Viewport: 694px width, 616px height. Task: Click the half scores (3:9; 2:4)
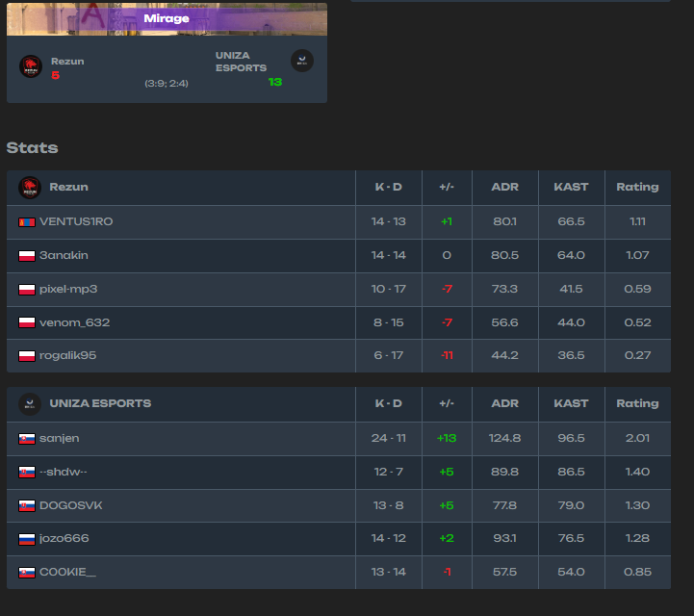coord(167,83)
